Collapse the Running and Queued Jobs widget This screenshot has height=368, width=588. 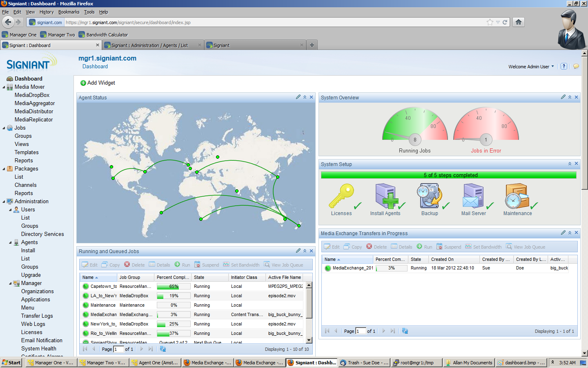point(305,251)
